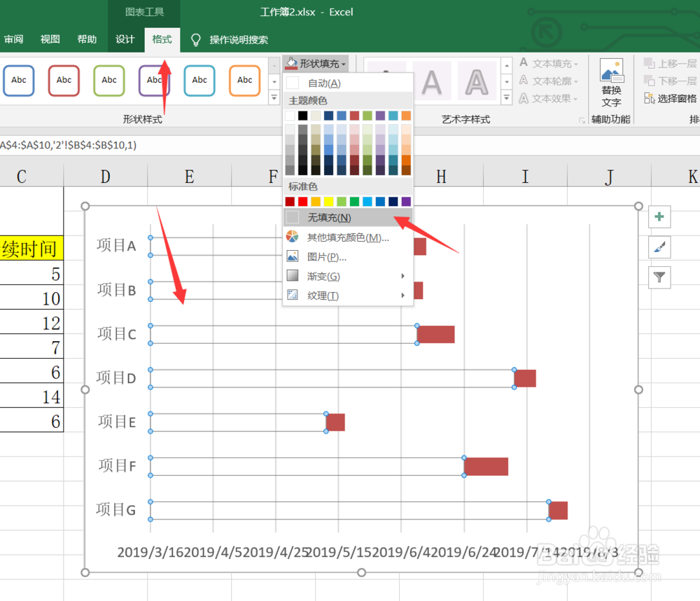Apply the flat gray A WordArt style
The width and height of the screenshot is (700, 601).
coord(432,82)
